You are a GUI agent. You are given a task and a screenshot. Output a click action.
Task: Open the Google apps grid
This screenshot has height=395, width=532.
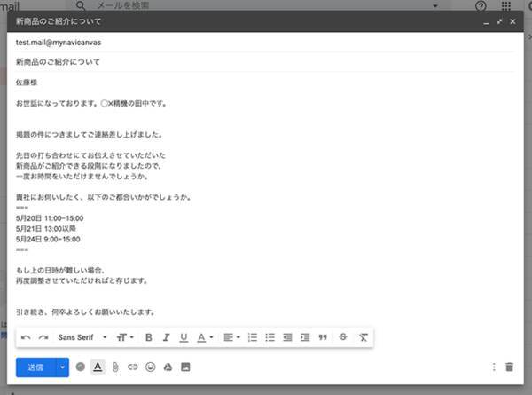pos(506,5)
